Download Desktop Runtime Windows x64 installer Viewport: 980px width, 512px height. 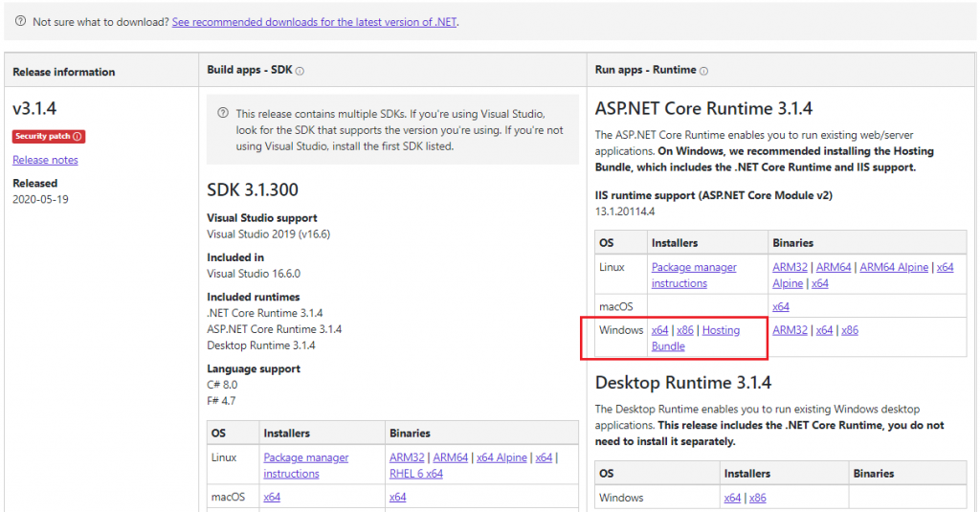coord(732,499)
